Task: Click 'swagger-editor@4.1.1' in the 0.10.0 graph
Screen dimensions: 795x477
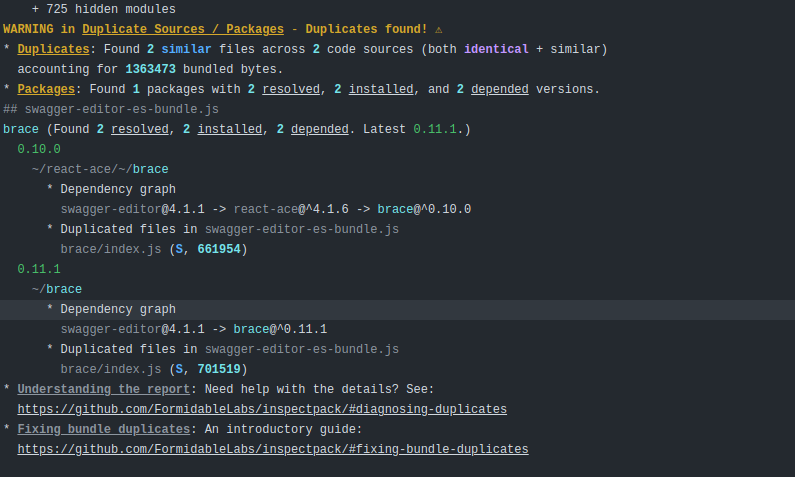Action: point(132,209)
